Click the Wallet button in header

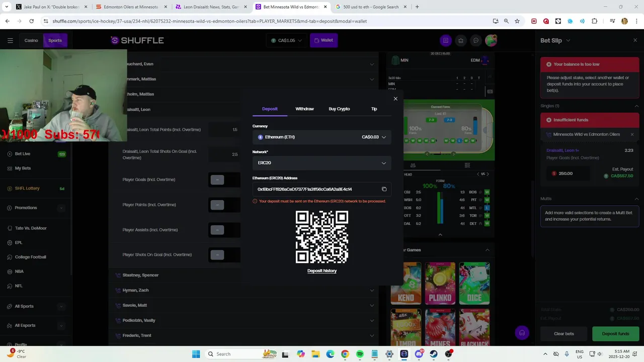pos(324,40)
